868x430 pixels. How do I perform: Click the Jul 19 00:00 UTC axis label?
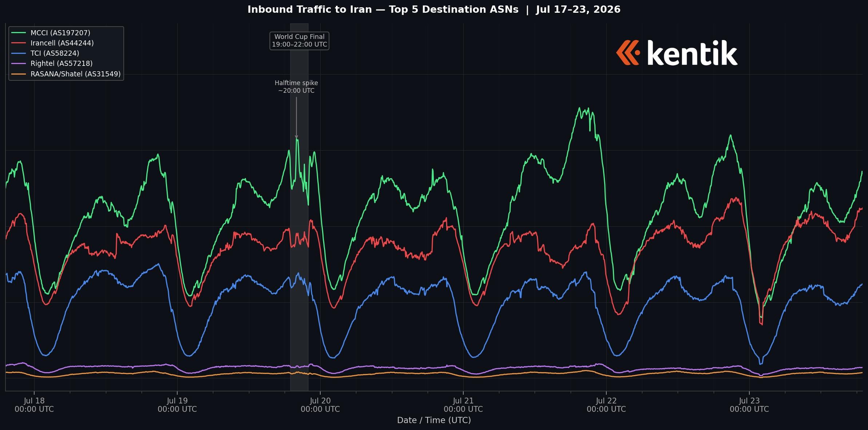pos(177,405)
